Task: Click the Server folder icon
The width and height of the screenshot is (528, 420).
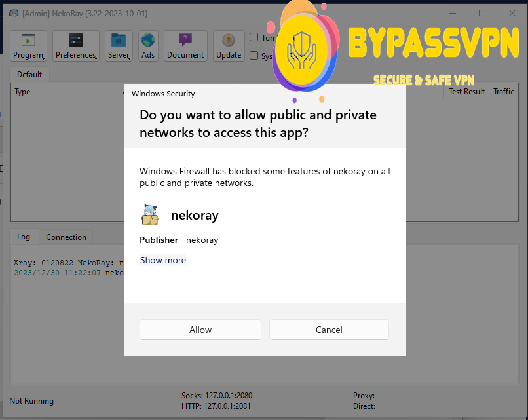Action: pyautogui.click(x=119, y=40)
